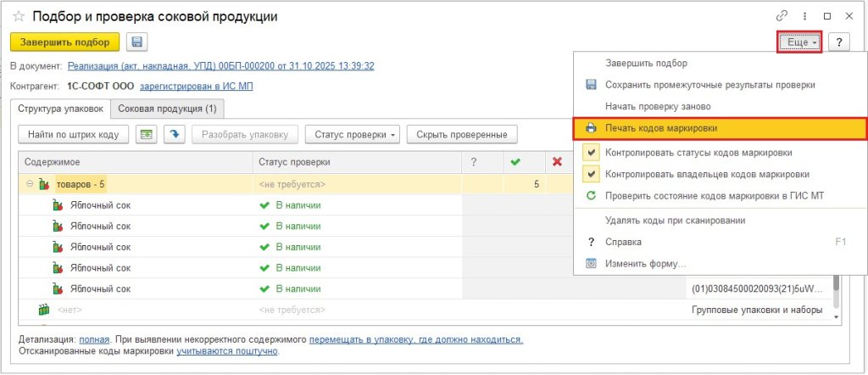Add the form to favorites with the star
The image size is (868, 375).
pyautogui.click(x=18, y=17)
